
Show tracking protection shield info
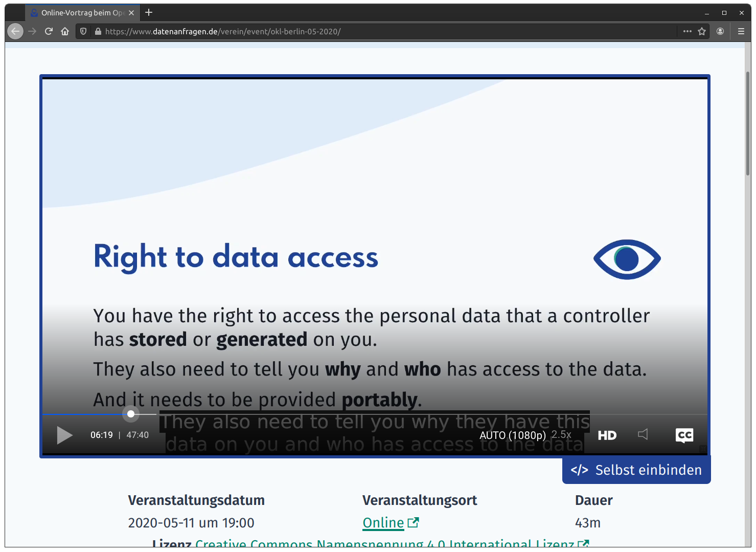(x=83, y=31)
